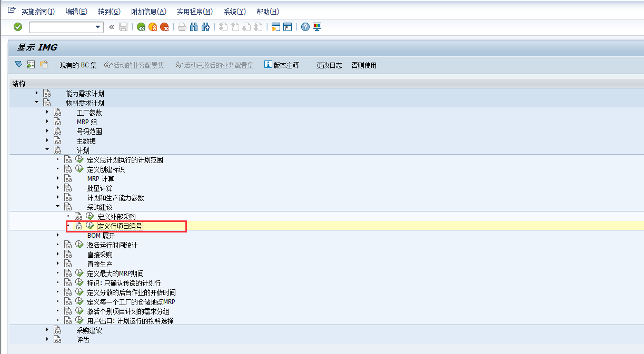Click the position-on-entry icon beside Expand All
Image resolution: width=644 pixels, height=354 pixels.
point(31,65)
